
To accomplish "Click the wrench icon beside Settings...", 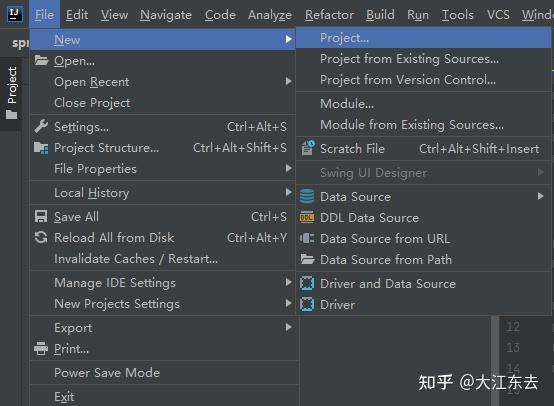I will click(41, 126).
